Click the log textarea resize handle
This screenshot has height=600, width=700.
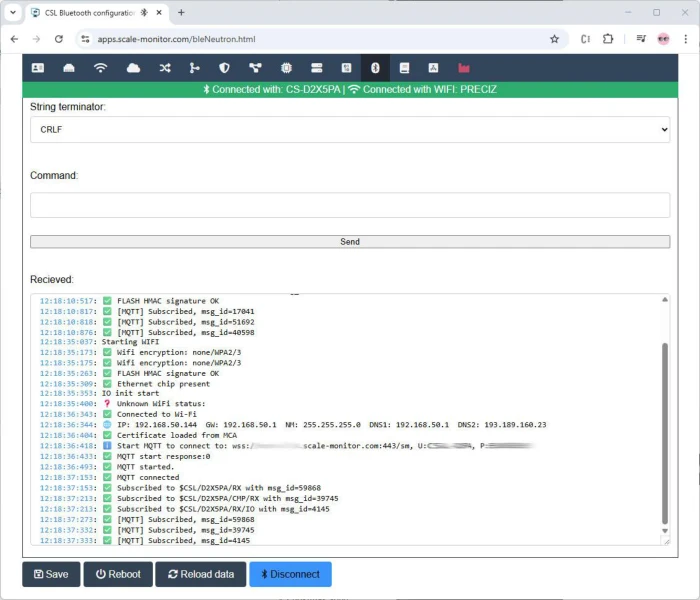(666, 542)
